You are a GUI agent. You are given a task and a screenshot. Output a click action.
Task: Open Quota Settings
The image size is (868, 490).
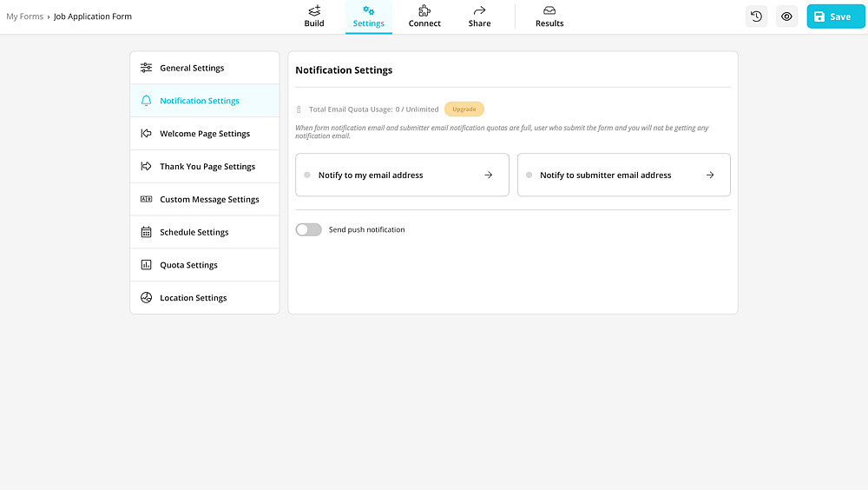pyautogui.click(x=205, y=264)
